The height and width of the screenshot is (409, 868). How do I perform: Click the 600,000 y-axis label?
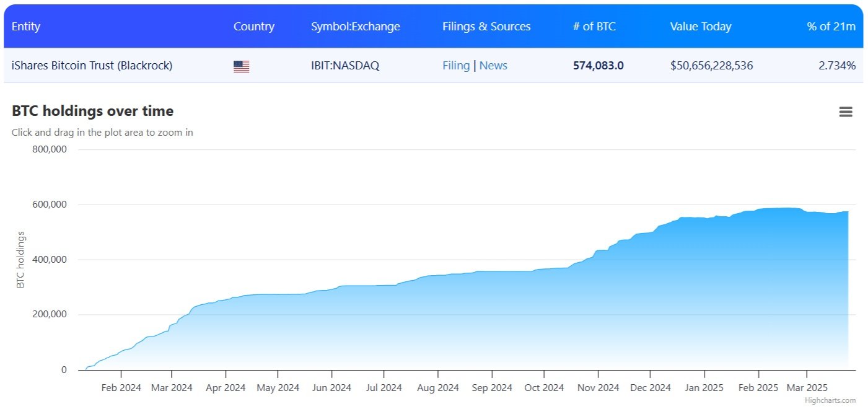49,205
